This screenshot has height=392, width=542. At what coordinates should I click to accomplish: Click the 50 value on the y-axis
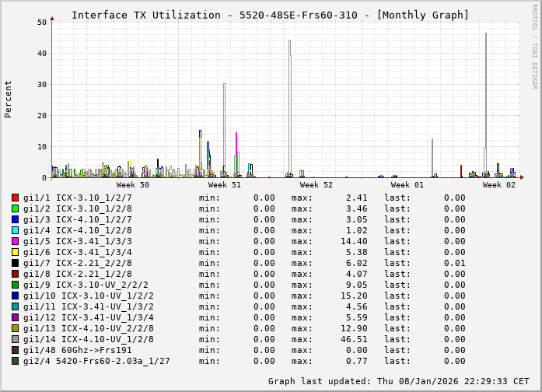coord(42,23)
